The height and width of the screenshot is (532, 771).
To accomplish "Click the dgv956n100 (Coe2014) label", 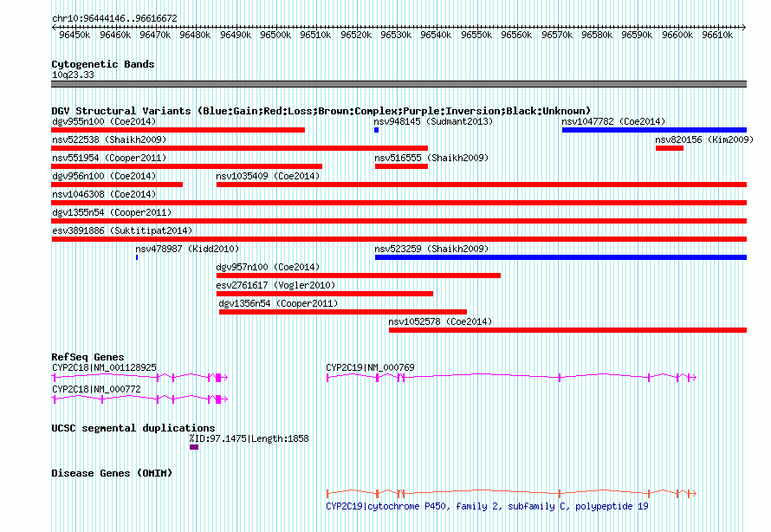I will point(104,176).
